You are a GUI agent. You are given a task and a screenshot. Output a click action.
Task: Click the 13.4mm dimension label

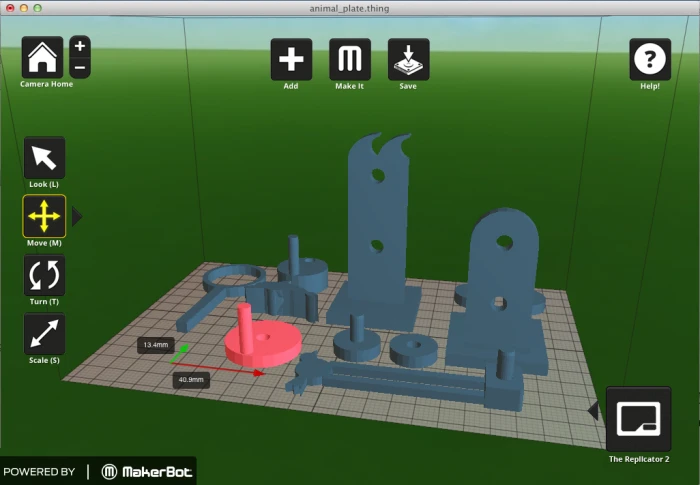point(155,345)
